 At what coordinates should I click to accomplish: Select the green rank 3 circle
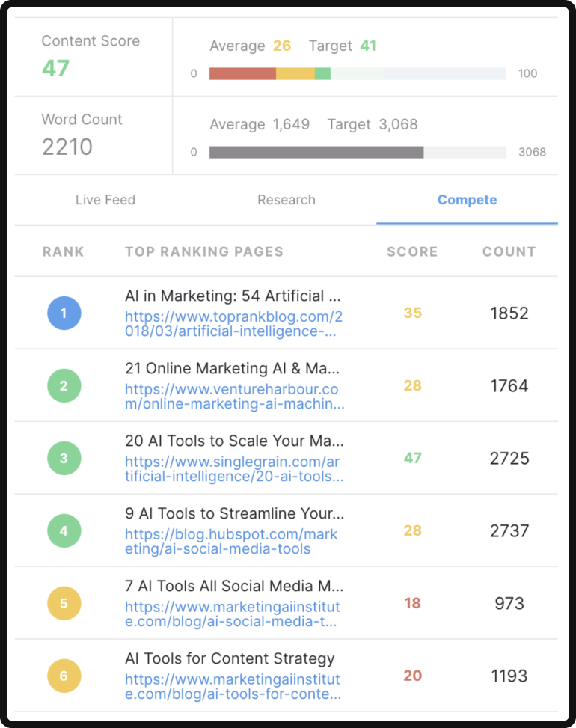64,458
